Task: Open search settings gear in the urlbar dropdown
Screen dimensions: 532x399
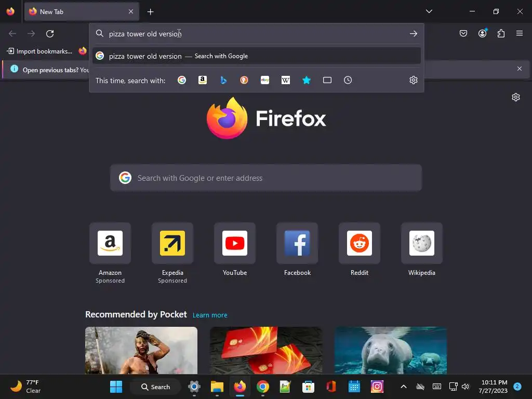Action: click(x=413, y=80)
